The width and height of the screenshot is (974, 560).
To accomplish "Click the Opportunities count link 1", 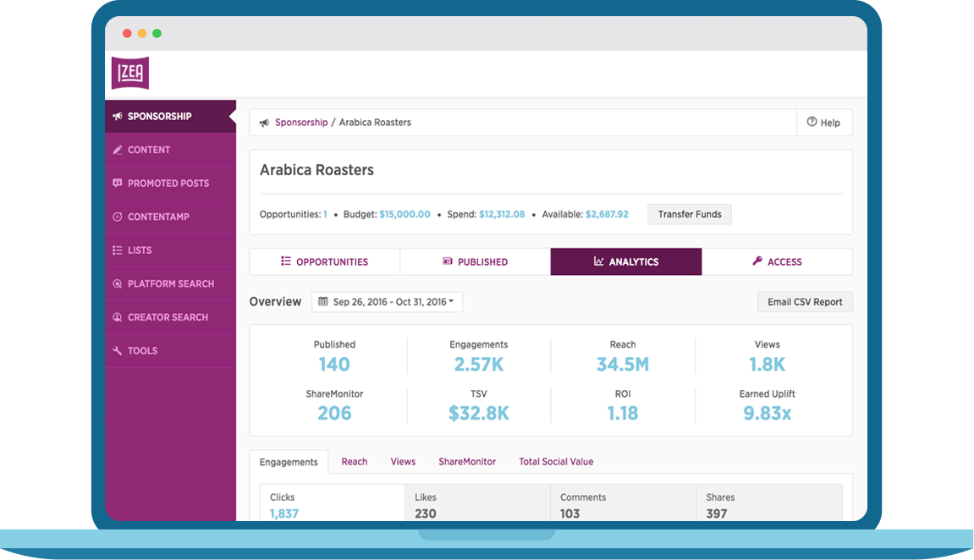I will pyautogui.click(x=325, y=214).
